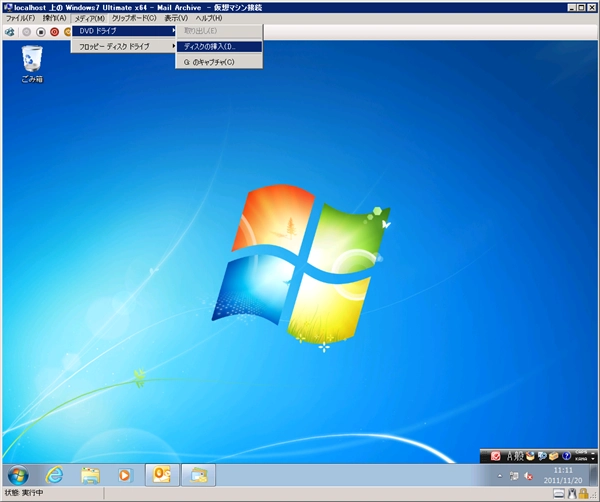The width and height of the screenshot is (600, 502).
Task: Click the keyboard status icon in status bar
Action: (x=559, y=494)
